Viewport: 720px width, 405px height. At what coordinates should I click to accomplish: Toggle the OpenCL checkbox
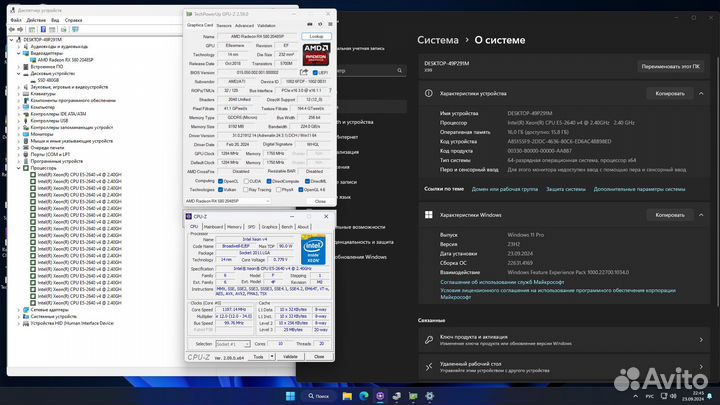click(222, 181)
